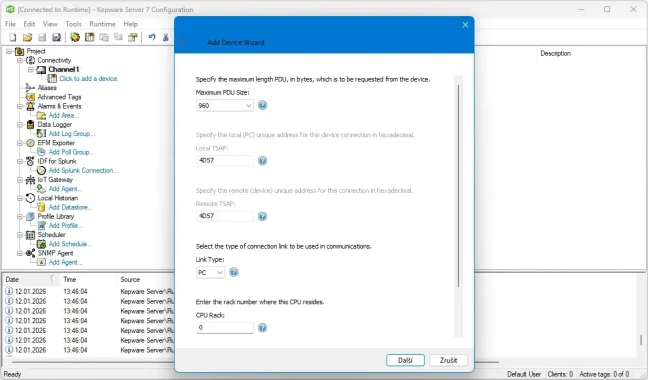Click the Connectivity tree node icon

click(x=30, y=60)
